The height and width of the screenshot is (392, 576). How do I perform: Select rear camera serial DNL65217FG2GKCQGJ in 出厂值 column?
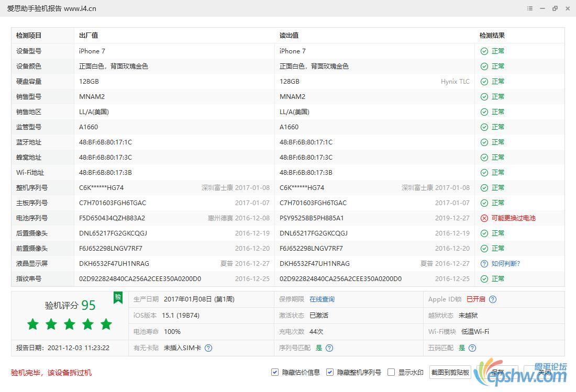coord(113,233)
